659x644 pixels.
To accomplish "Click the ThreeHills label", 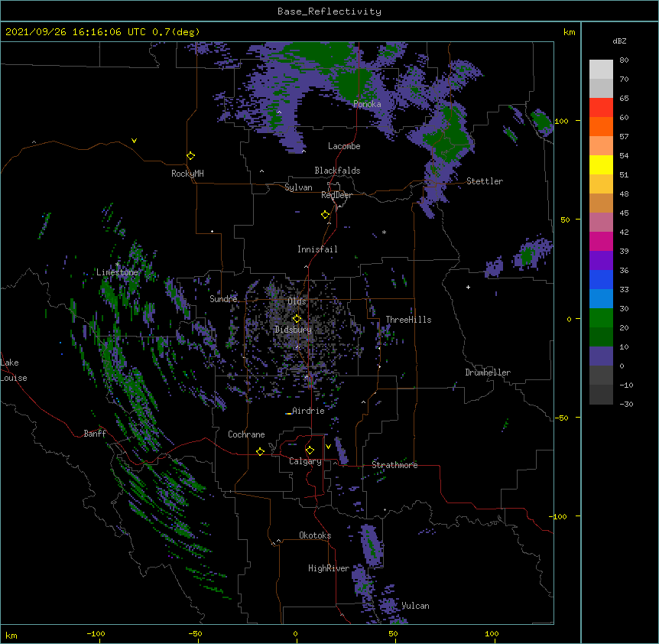I will pos(408,320).
